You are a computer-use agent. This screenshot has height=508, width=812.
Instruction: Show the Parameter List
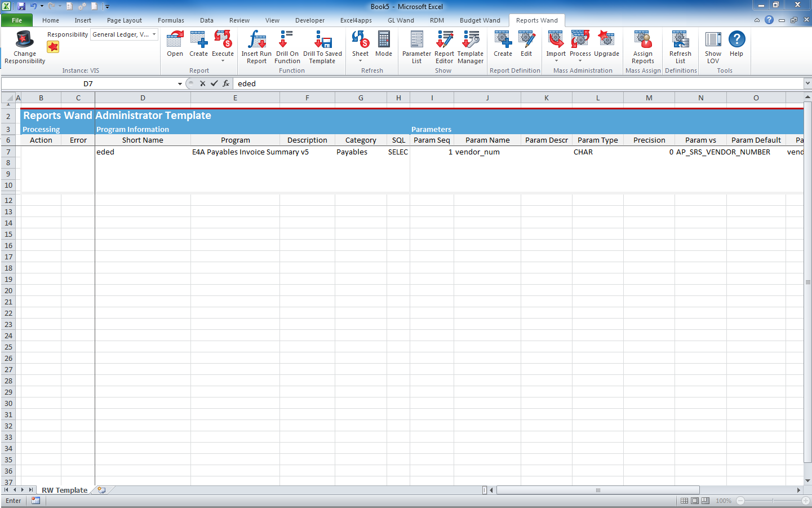click(416, 39)
